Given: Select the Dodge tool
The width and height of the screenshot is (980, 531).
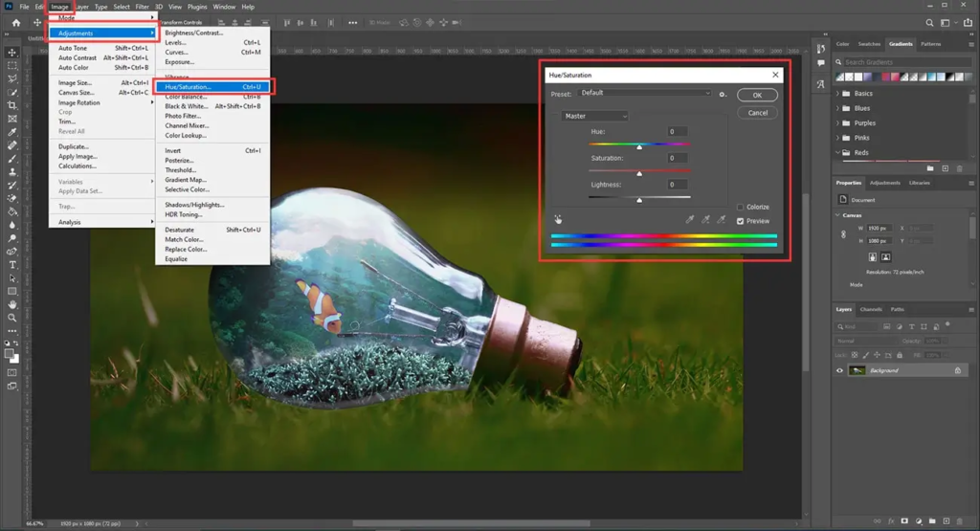Looking at the screenshot, I should (11, 238).
